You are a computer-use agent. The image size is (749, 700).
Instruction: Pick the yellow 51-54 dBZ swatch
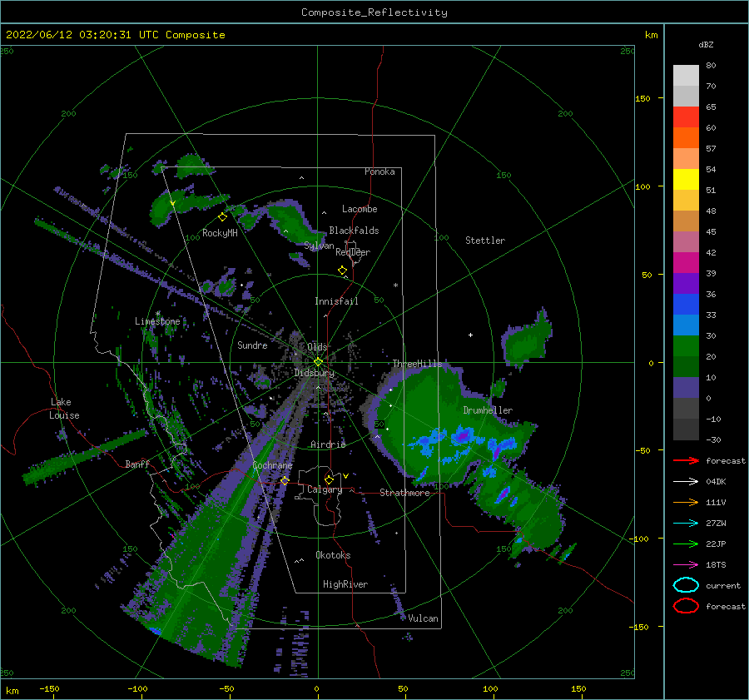coord(686,179)
